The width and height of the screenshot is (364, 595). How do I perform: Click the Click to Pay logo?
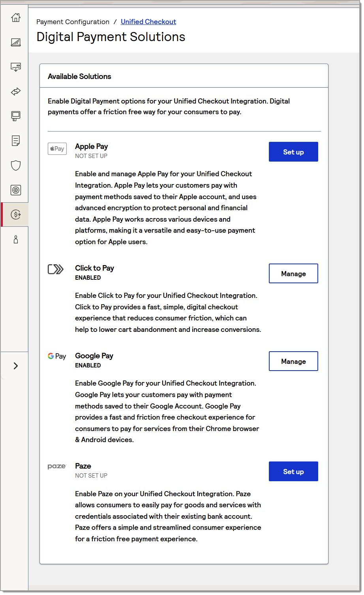[x=56, y=269]
